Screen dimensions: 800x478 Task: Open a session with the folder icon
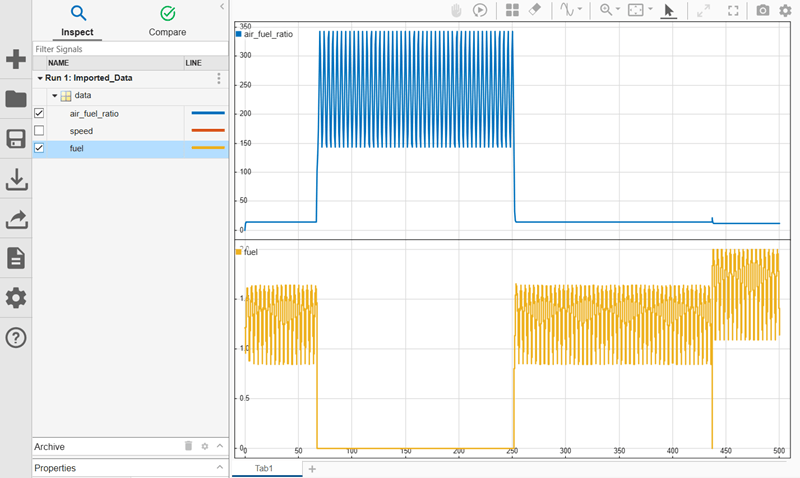[x=16, y=99]
